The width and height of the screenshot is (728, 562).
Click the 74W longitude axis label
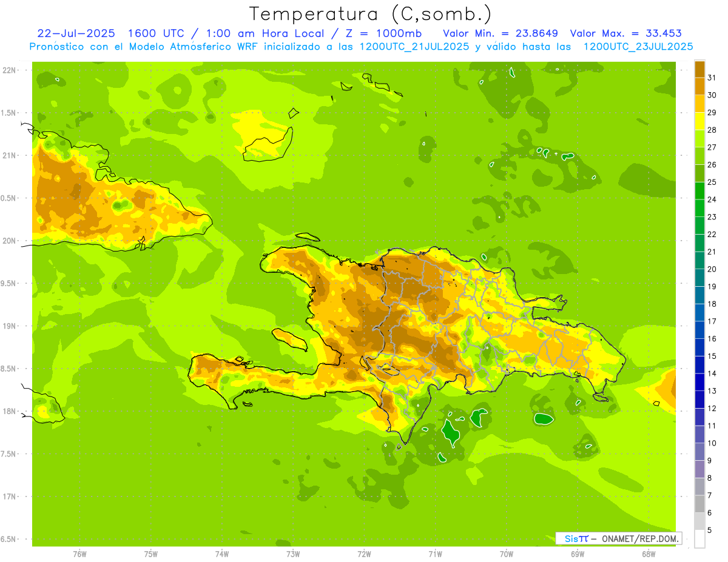point(222,554)
